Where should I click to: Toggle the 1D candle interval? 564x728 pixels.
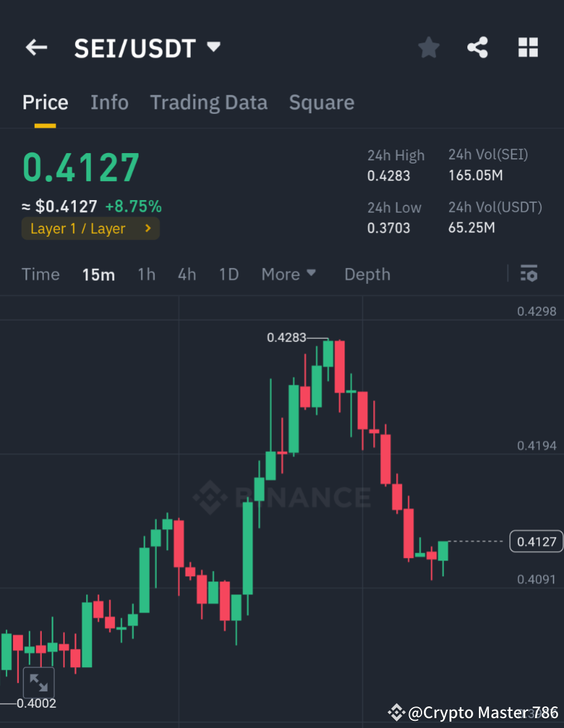229,274
